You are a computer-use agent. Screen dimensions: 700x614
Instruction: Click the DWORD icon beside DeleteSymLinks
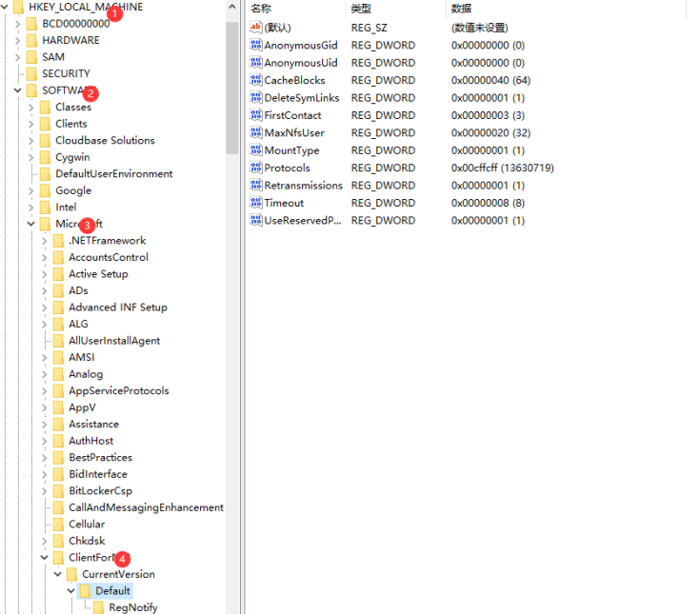click(x=256, y=98)
